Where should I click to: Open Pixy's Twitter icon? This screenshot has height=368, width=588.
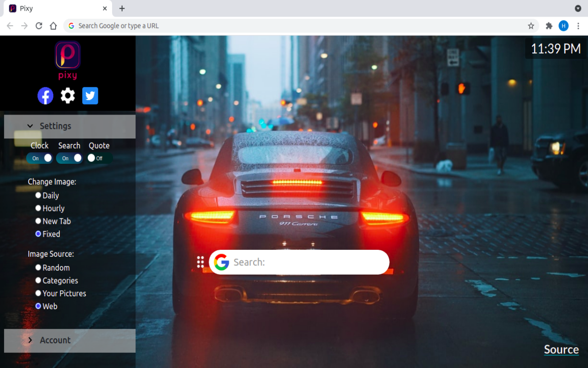90,96
